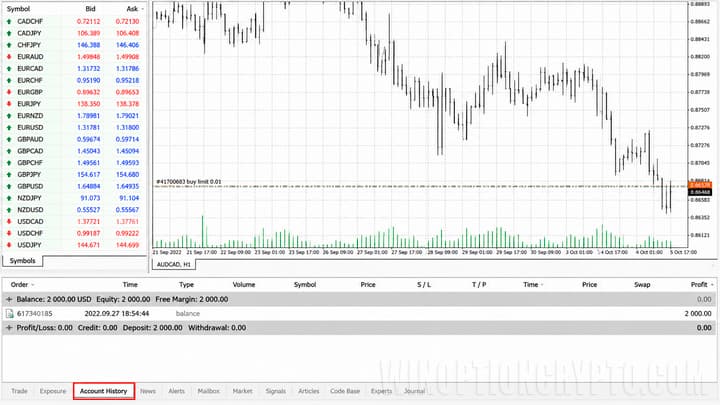
Task: Select the NZDJPY symbol row
Action: tap(73, 198)
